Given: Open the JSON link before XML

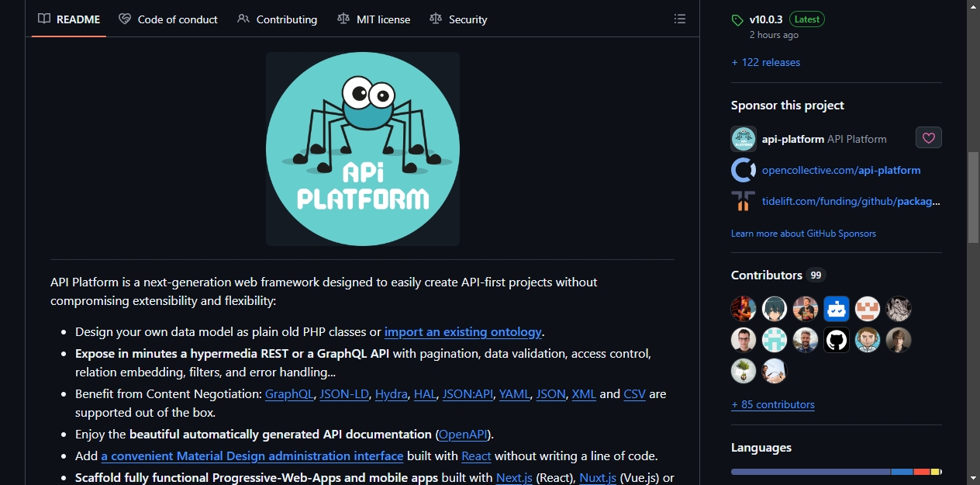Looking at the screenshot, I should click(551, 393).
